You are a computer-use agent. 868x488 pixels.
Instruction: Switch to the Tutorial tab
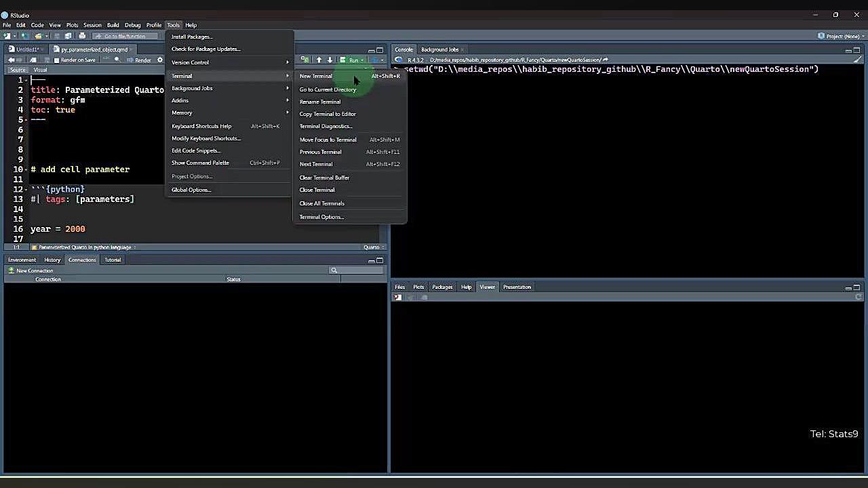coord(113,260)
